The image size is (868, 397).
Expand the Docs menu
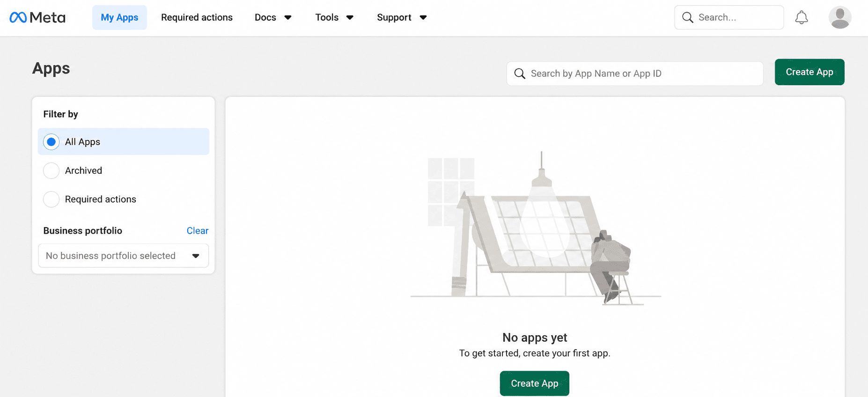273,17
